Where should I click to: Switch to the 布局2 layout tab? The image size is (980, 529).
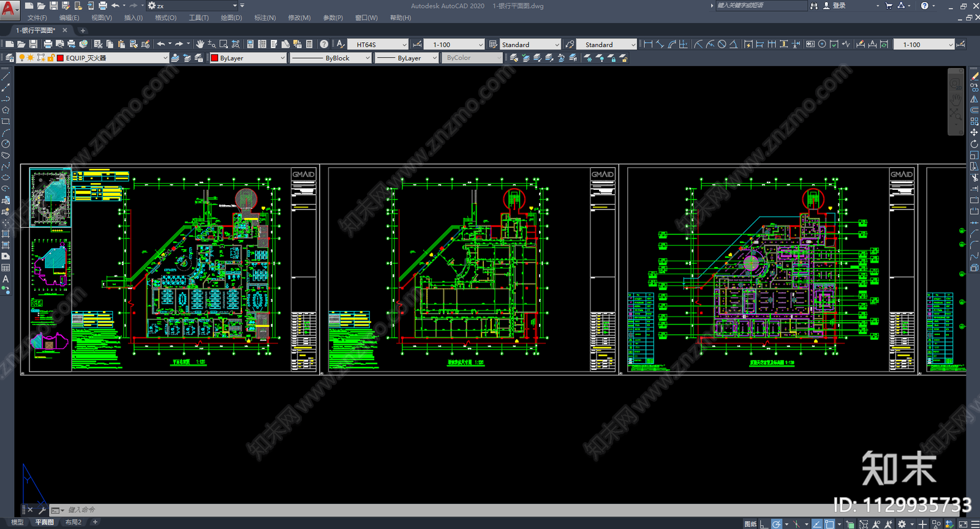(x=73, y=522)
